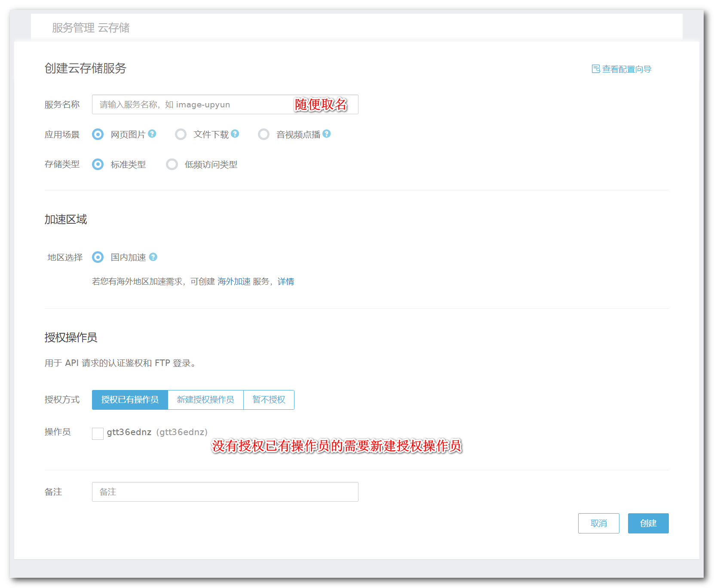714x588 pixels.
Task: Select the 国内加速 region radio
Action: (x=98, y=257)
